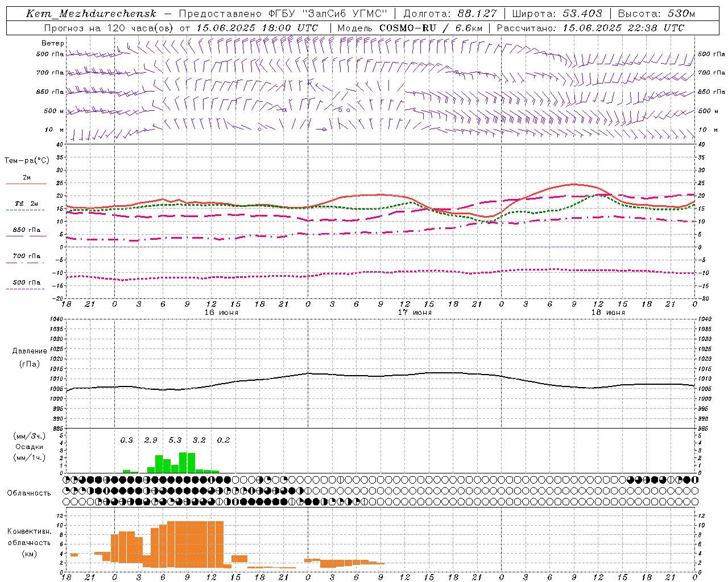Click the (мм/1ч.) precipitation unit label

coord(30,458)
